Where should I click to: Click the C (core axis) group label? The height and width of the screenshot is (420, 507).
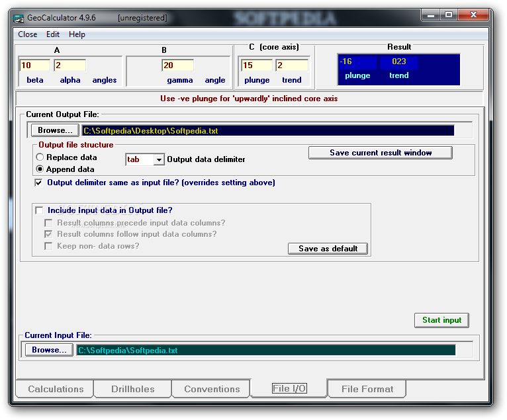click(274, 47)
